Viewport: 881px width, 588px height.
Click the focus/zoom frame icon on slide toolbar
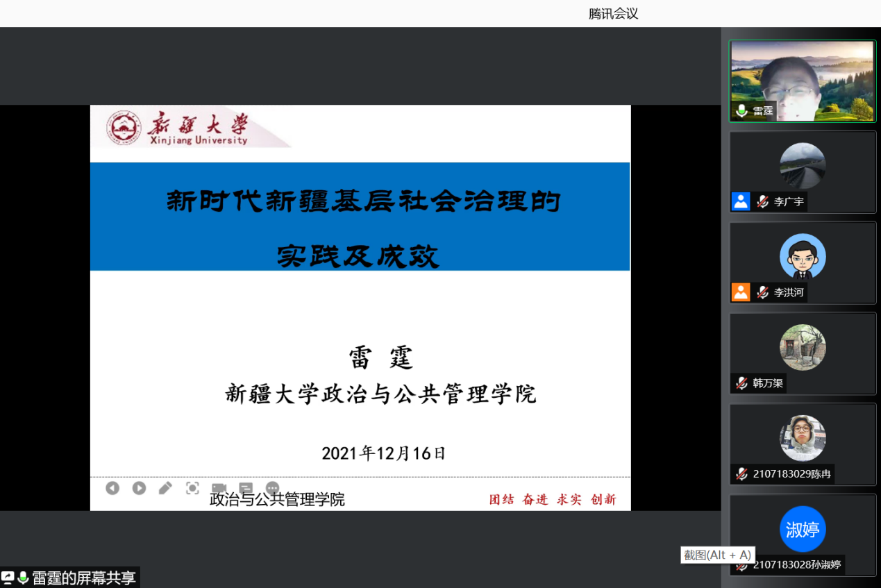(x=192, y=488)
